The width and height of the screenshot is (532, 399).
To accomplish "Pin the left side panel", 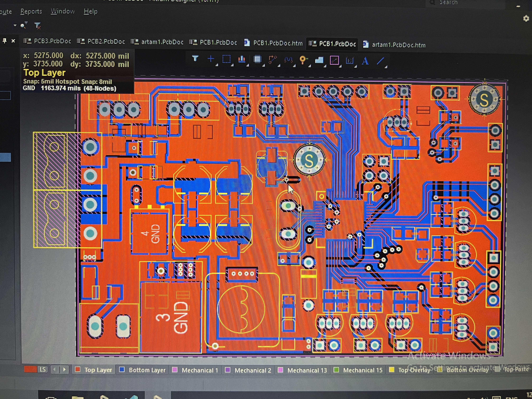I will point(5,41).
